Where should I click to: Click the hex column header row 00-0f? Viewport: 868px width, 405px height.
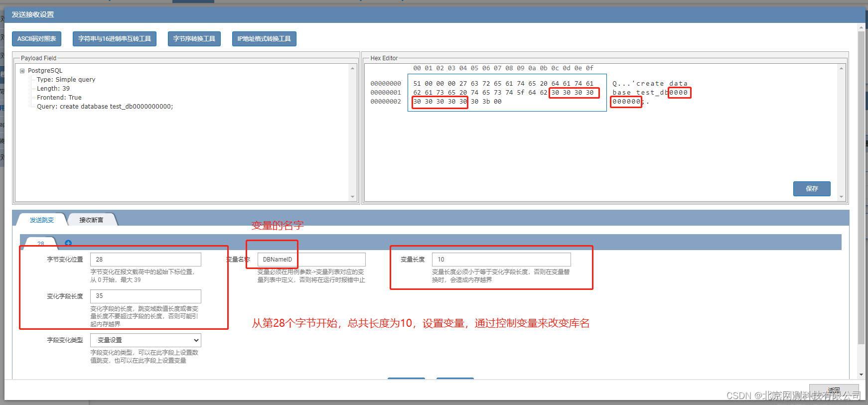(503, 68)
